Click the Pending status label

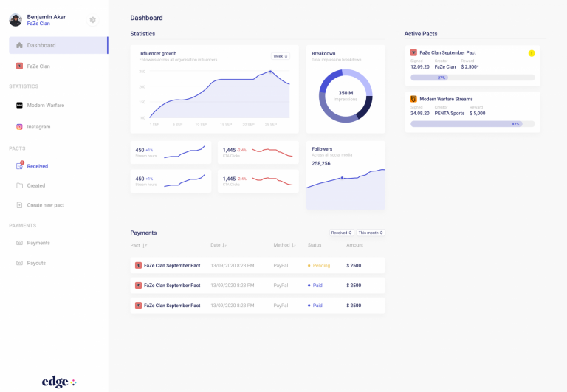(321, 266)
